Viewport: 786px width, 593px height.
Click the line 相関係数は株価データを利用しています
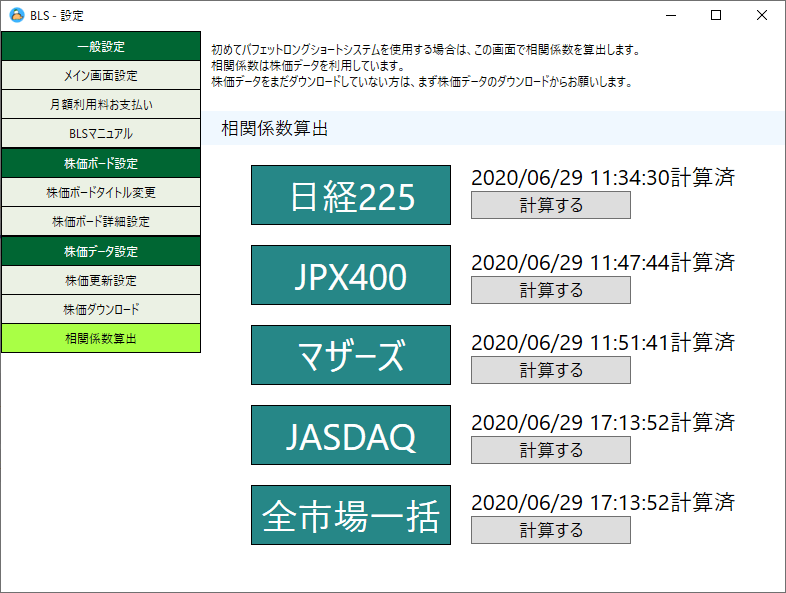point(309,66)
